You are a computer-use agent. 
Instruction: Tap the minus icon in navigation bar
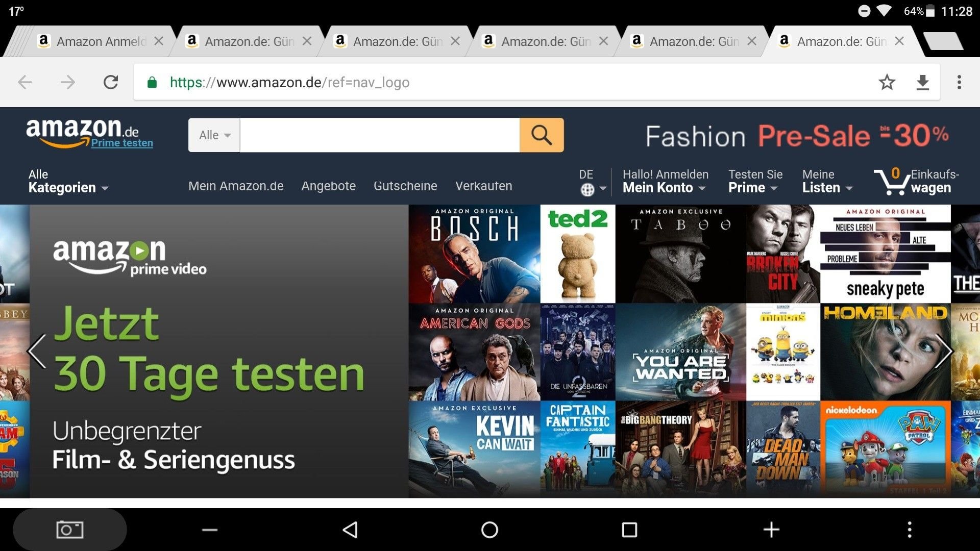[x=210, y=530]
